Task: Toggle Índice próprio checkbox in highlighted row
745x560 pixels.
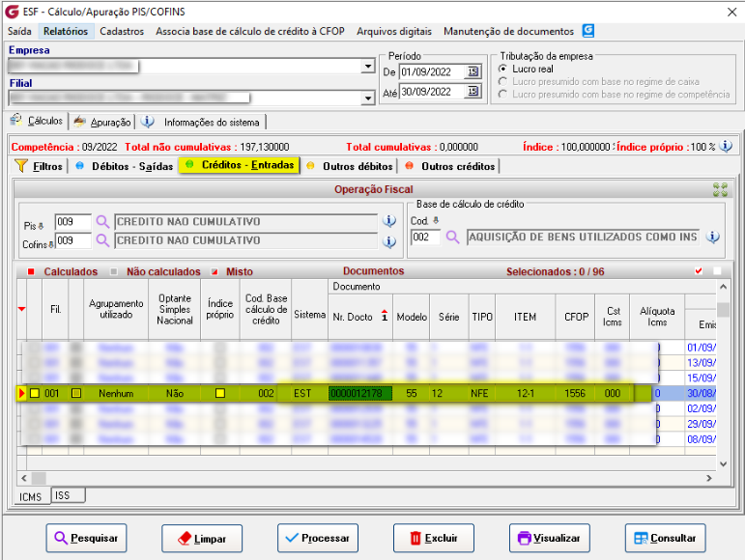Action: (220, 393)
